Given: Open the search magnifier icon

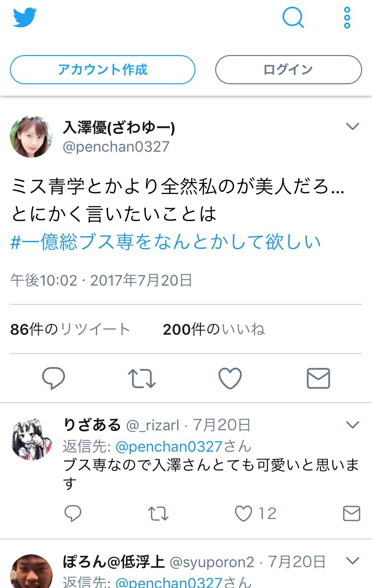Looking at the screenshot, I should tap(293, 17).
